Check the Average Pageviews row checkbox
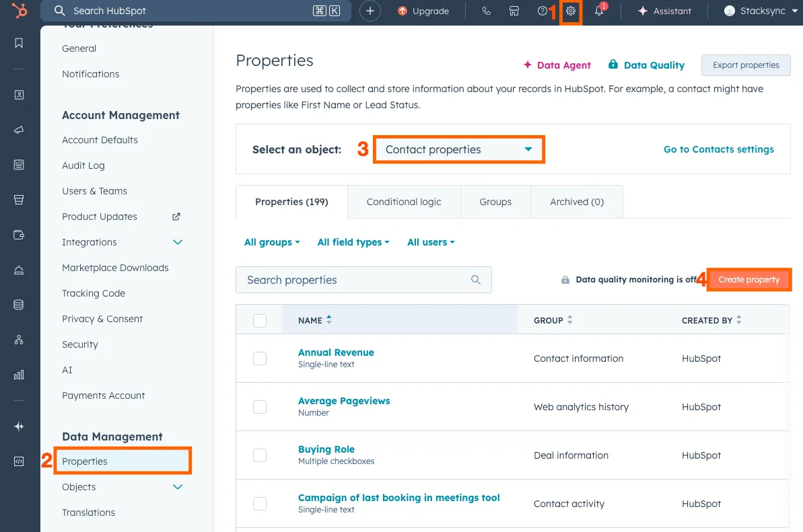 click(260, 407)
